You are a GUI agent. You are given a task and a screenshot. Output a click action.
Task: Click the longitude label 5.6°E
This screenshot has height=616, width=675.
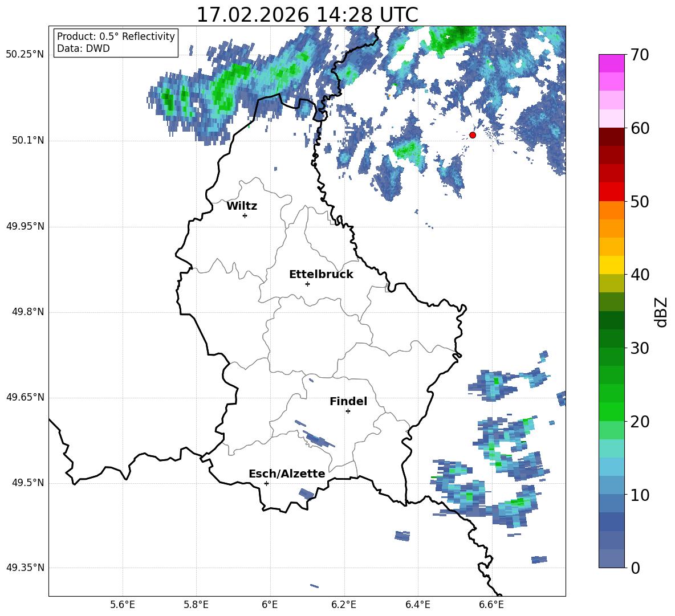click(x=123, y=605)
